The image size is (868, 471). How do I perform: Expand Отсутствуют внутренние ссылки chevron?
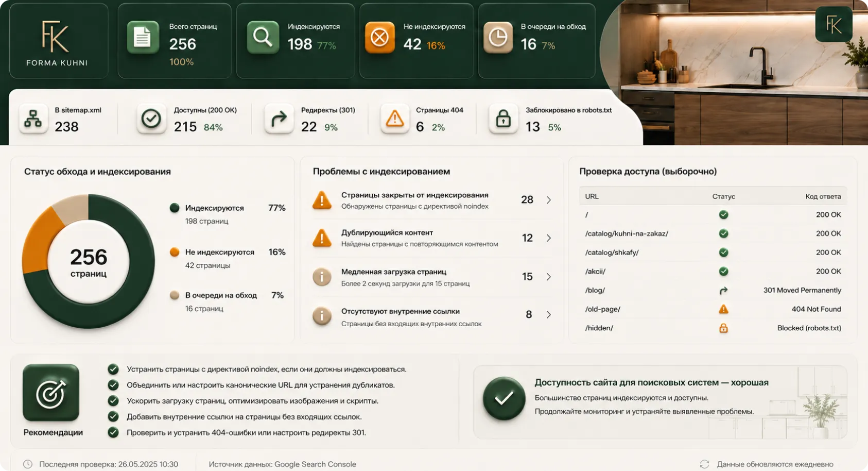click(549, 315)
